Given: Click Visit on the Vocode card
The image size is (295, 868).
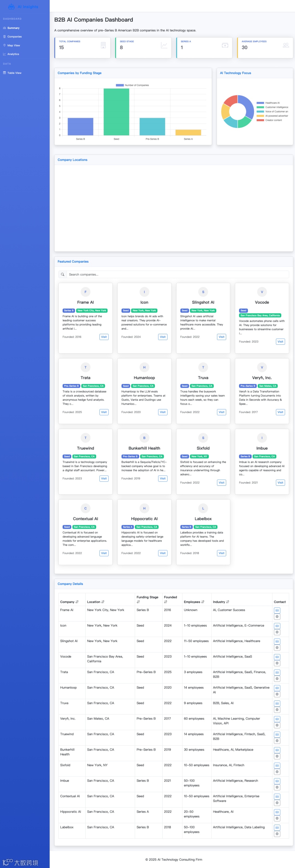Looking at the screenshot, I should coord(280,342).
